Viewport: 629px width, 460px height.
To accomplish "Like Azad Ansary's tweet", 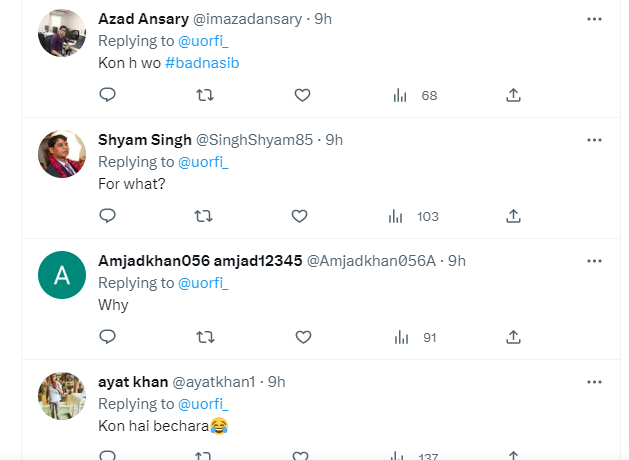I will [303, 95].
